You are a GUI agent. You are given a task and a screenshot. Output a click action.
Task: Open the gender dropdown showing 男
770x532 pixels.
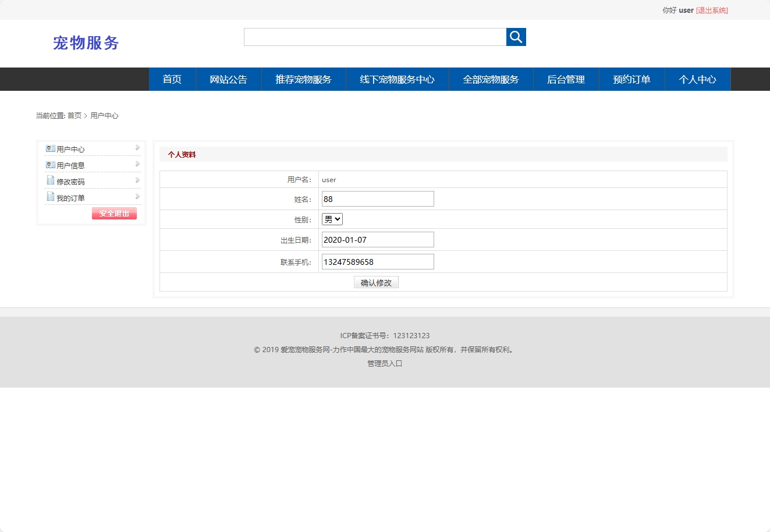pos(332,219)
